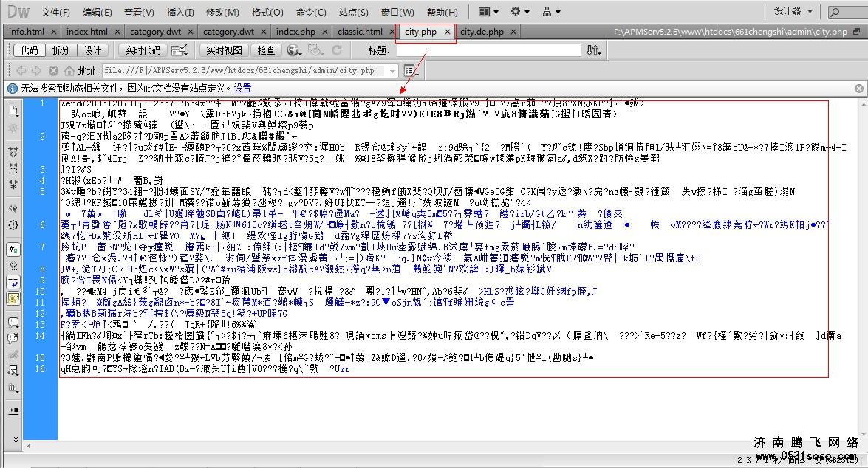Switch to Split view (拆分)
Image resolution: width=868 pixels, height=468 pixels.
point(61,50)
